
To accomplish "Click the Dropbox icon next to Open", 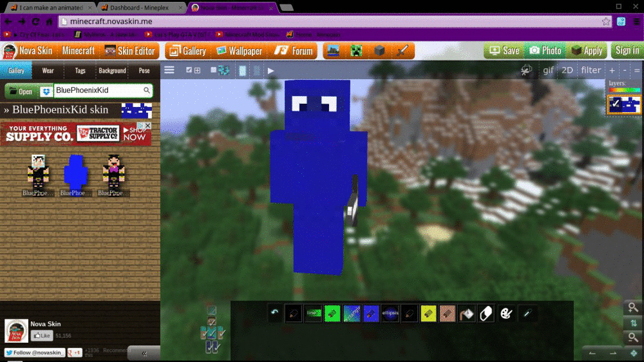I will (x=46, y=91).
